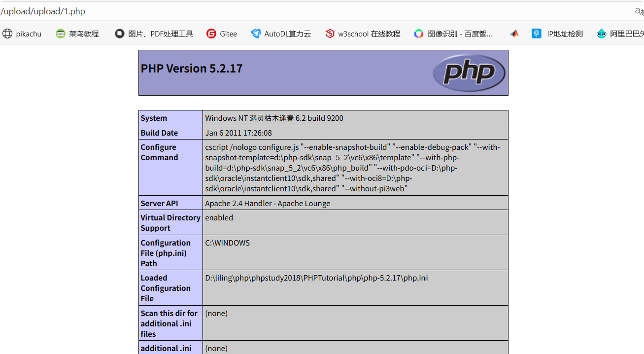Open the IP地址检测 bookmark label
644x354 pixels.
(565, 34)
